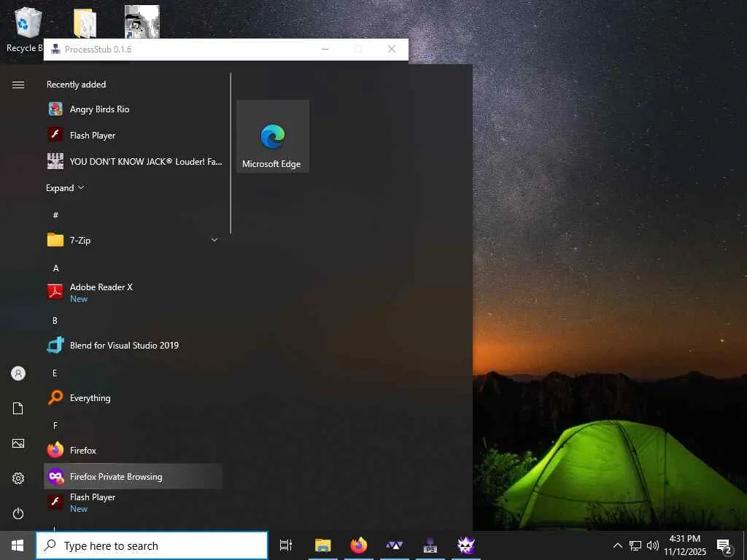This screenshot has width=747, height=560.
Task: Open the volume control tray icon
Action: pyautogui.click(x=653, y=545)
